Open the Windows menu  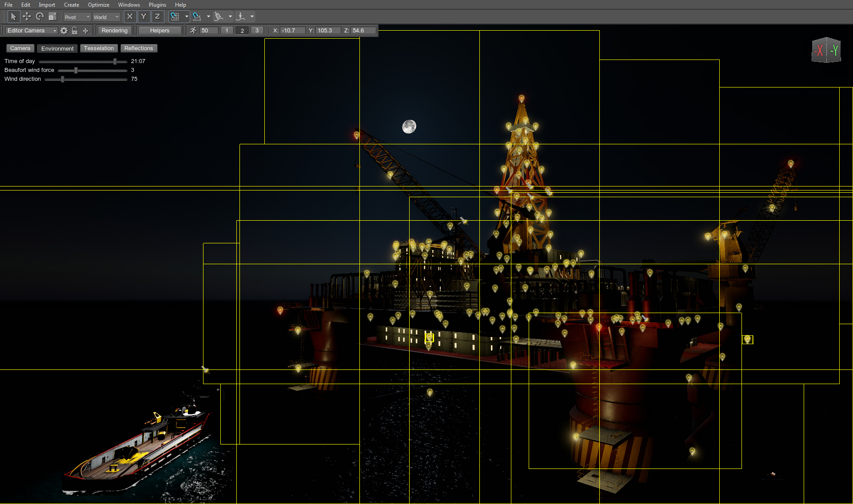click(129, 5)
